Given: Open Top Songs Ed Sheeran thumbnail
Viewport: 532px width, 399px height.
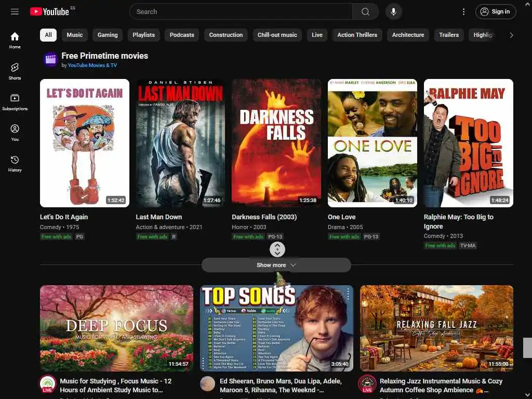Looking at the screenshot, I should tap(276, 328).
